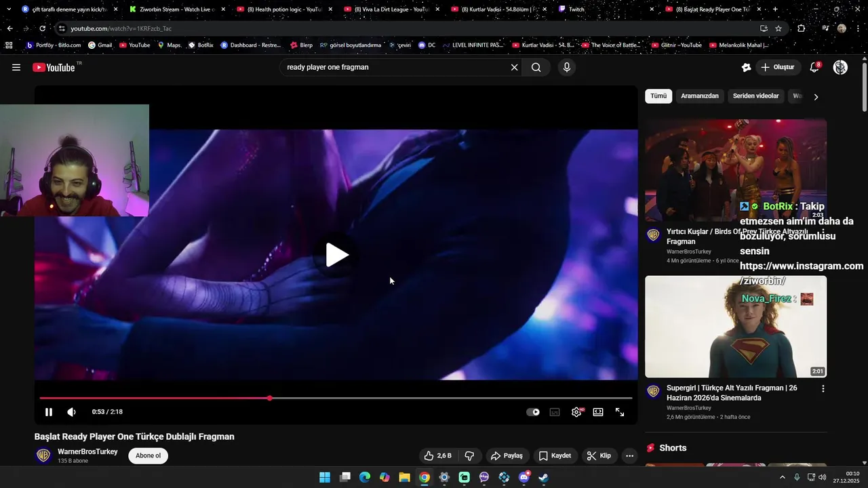Click the large play overlay in the video

click(337, 256)
